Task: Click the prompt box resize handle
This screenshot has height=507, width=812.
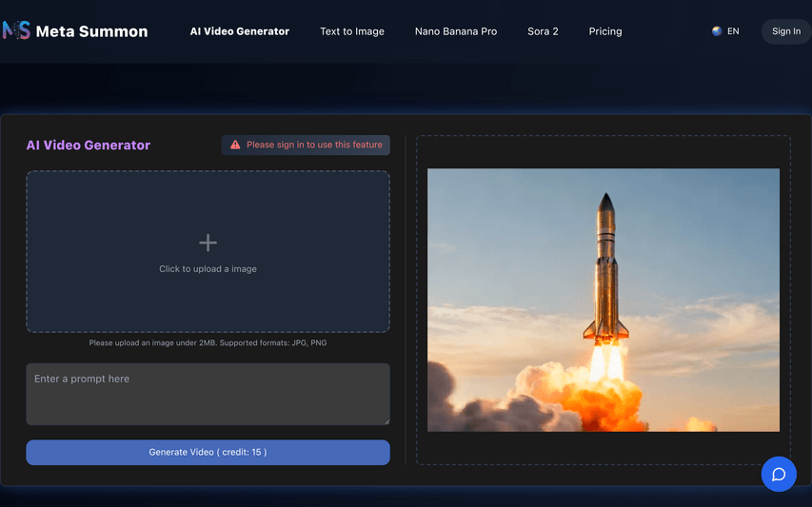Action: coord(386,420)
